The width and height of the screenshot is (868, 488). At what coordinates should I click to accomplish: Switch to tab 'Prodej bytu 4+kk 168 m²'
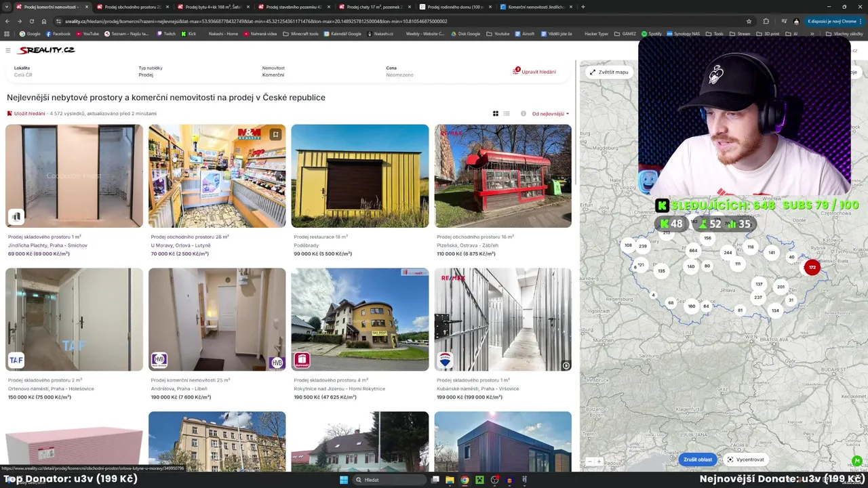[214, 7]
